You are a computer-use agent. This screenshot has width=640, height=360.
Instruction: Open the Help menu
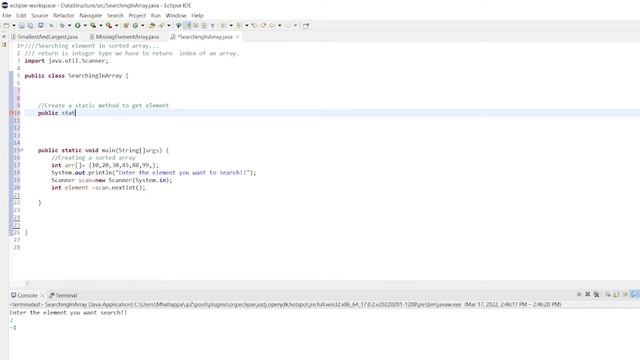click(x=198, y=16)
